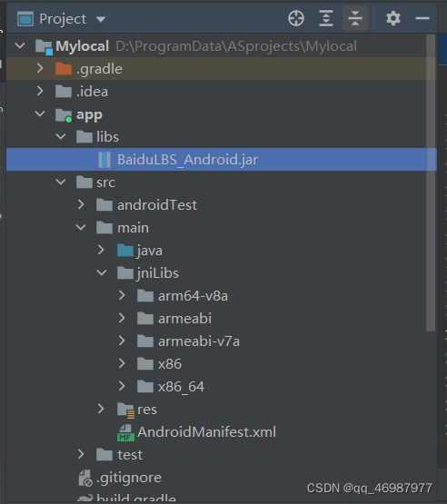The width and height of the screenshot is (447, 504).
Task: Collapse the app module
Action: pyautogui.click(x=40, y=114)
